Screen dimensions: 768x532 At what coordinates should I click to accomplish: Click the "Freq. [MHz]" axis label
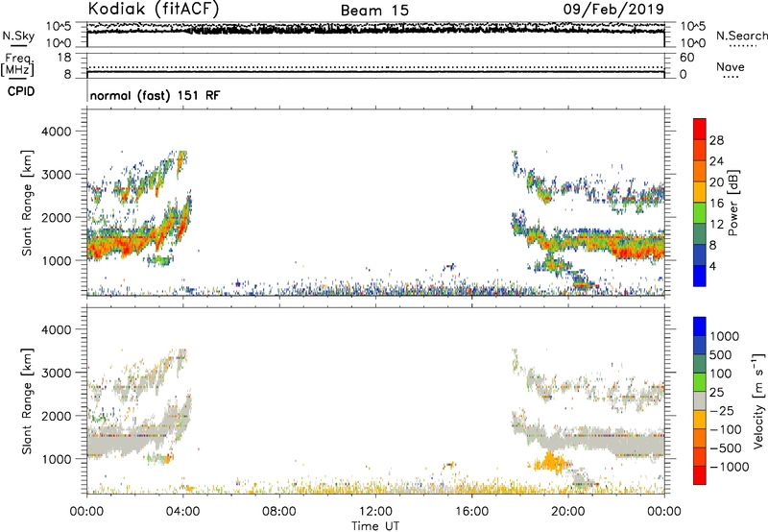tap(18, 64)
